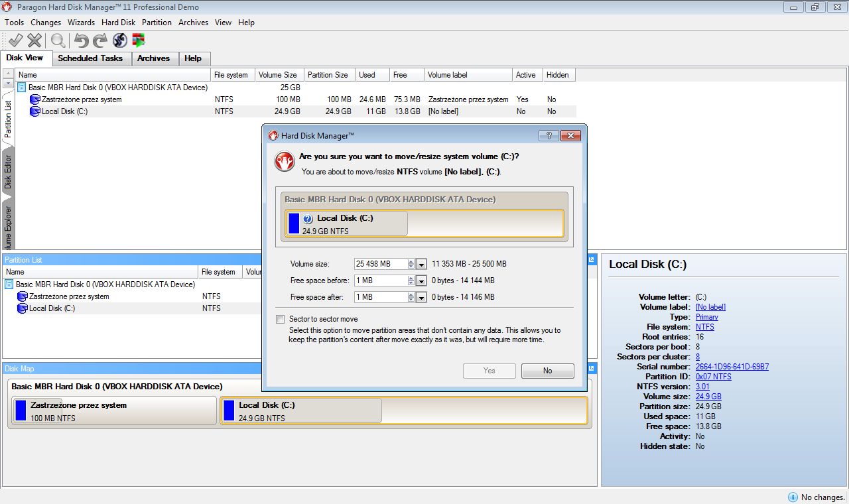
Task: Click the Discard changes X icon
Action: (x=34, y=40)
